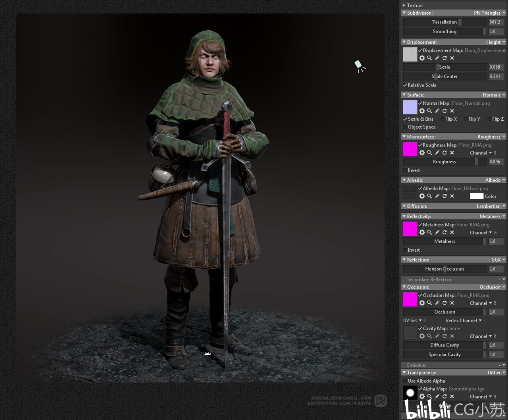
Task: Enable the Flip Z checkbox
Action: pos(489,119)
